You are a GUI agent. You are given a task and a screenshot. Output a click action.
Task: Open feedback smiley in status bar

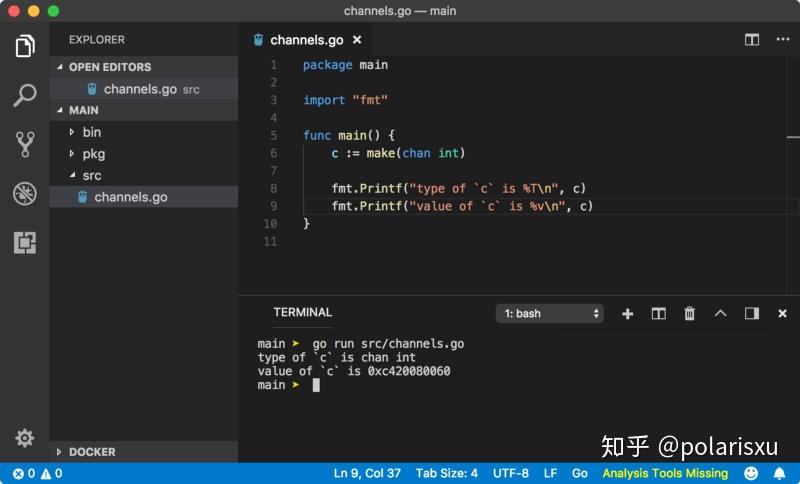(751, 473)
